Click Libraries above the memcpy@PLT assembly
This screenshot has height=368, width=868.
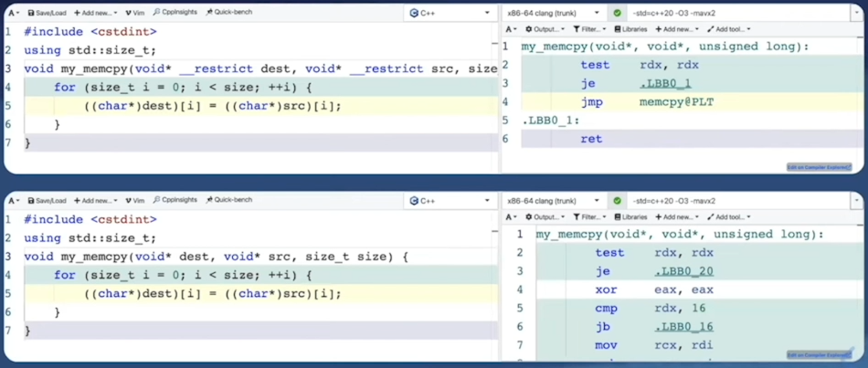tap(630, 29)
